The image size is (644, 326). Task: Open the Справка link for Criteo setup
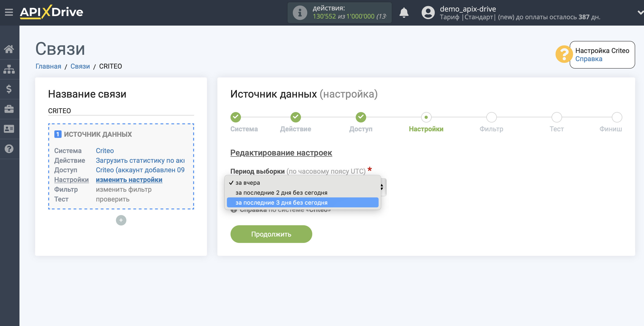(589, 59)
